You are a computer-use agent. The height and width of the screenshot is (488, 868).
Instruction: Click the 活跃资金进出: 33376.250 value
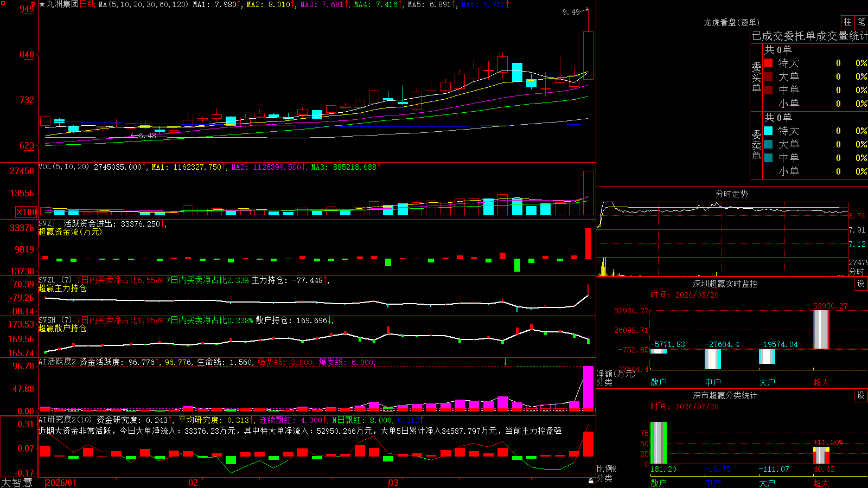point(114,223)
